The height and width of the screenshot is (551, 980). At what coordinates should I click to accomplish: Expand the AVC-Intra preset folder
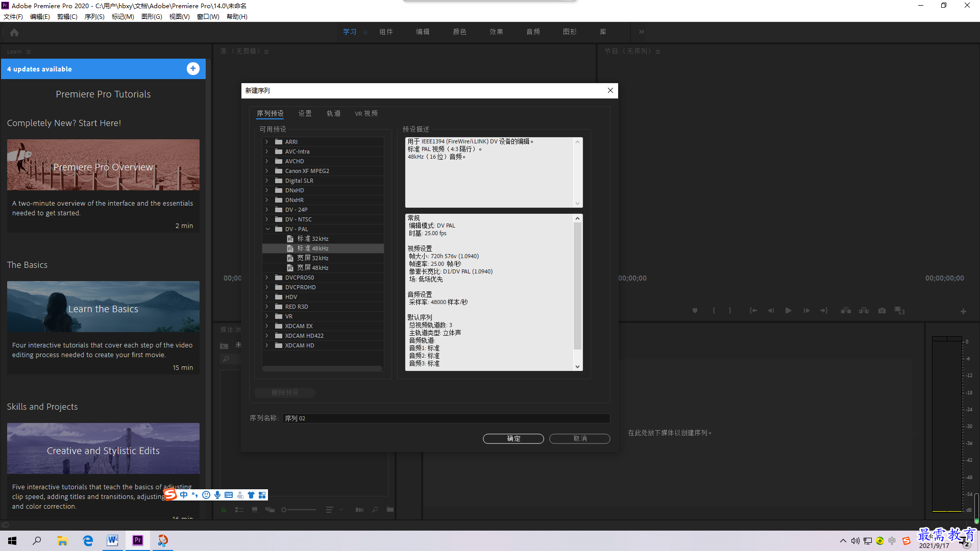[x=266, y=152]
